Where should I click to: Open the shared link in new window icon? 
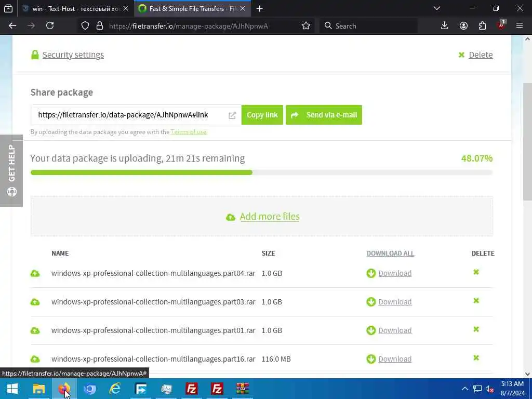click(232, 115)
